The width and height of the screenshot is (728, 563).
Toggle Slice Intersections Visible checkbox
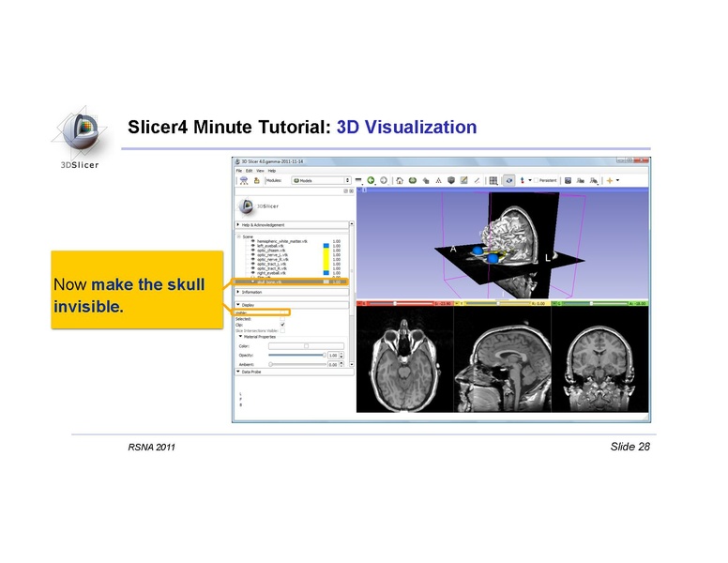coord(282,330)
